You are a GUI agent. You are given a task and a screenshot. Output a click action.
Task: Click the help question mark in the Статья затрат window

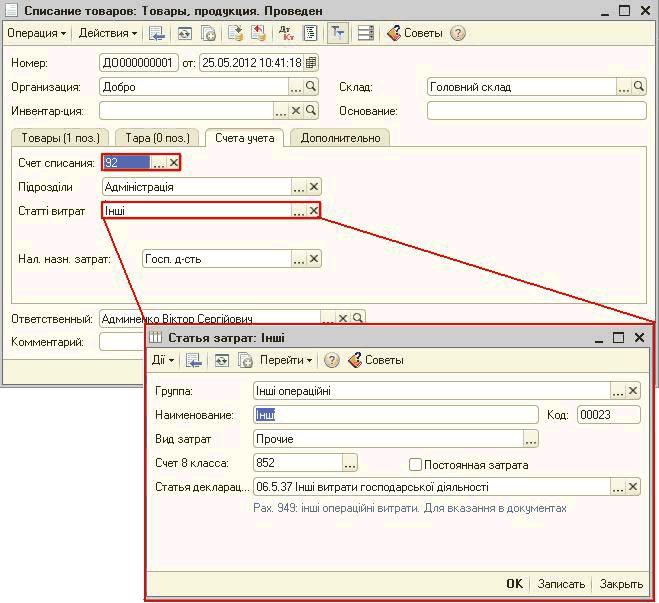[x=332, y=360]
